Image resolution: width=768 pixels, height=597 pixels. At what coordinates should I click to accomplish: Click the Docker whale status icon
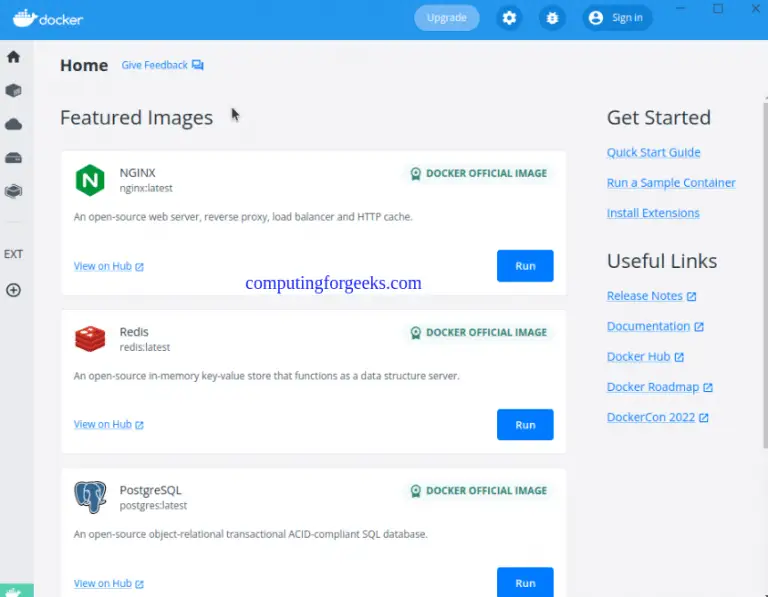coord(16,591)
